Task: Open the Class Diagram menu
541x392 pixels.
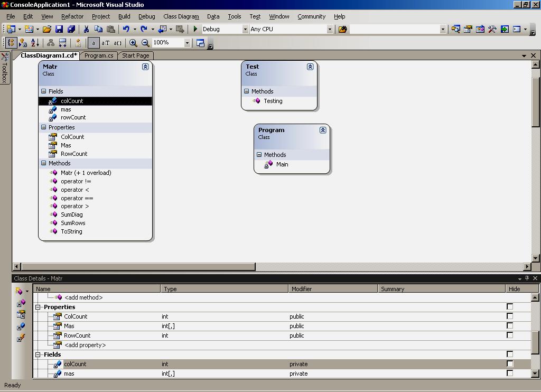Action: pyautogui.click(x=181, y=16)
